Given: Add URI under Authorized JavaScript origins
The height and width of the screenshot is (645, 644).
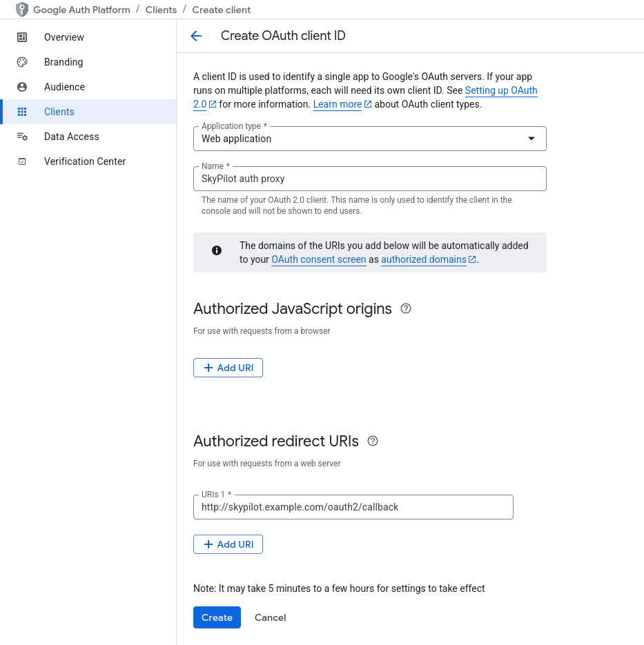Looking at the screenshot, I should [228, 368].
